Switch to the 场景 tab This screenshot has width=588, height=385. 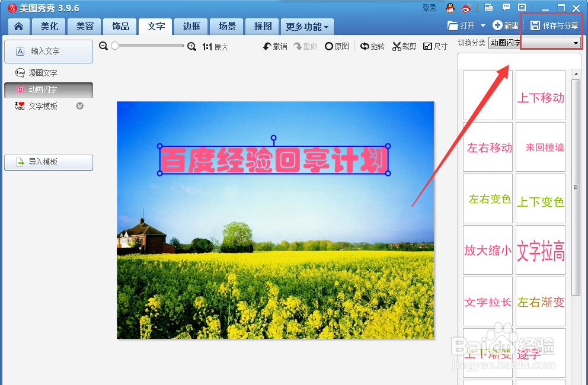[x=227, y=26]
